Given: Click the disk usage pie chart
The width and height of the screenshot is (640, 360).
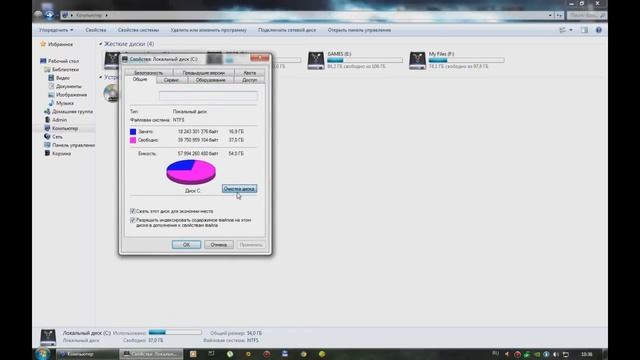Looking at the screenshot, I should point(191,172).
